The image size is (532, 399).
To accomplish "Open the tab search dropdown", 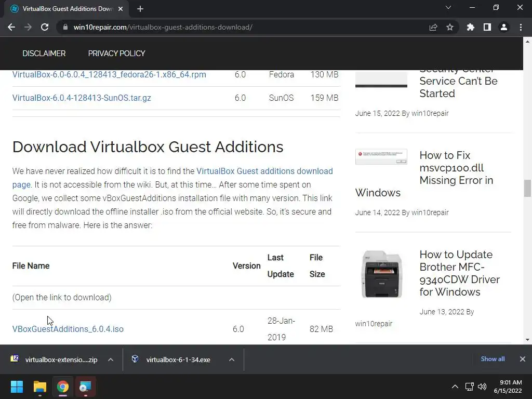I will pyautogui.click(x=448, y=7).
